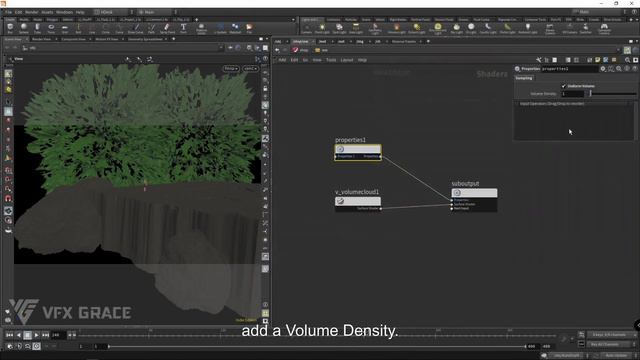Add a Gamepad Camera from the shelf
This screenshot has height=360, width=640.
604,29
